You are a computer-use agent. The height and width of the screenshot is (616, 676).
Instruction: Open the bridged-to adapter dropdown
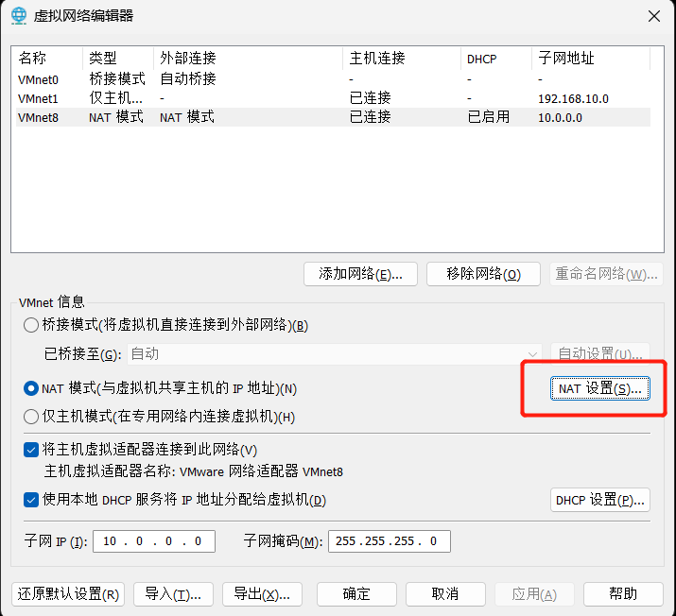334,354
